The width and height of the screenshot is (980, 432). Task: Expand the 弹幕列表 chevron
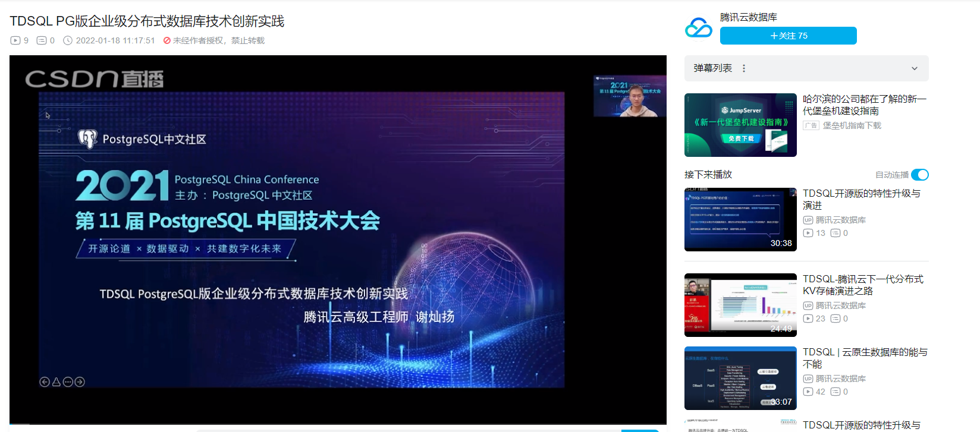click(x=915, y=68)
